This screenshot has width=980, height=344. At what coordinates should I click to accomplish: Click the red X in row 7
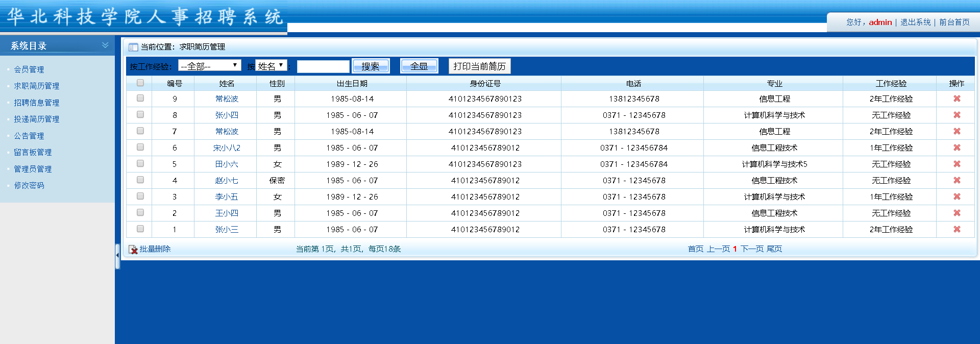(957, 131)
